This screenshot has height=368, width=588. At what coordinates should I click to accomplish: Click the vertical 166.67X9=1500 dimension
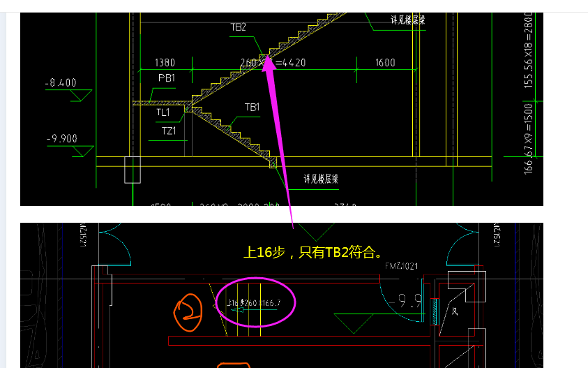529,139
